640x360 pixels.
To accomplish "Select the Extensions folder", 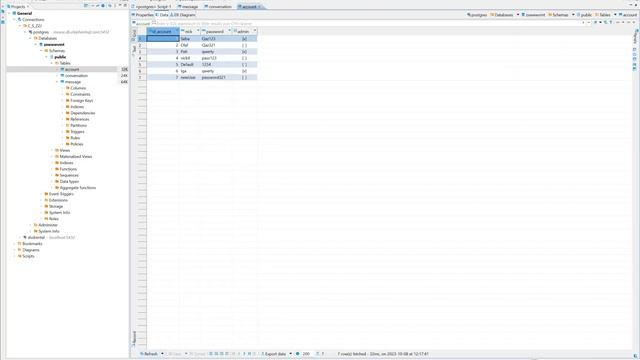I will (x=58, y=200).
